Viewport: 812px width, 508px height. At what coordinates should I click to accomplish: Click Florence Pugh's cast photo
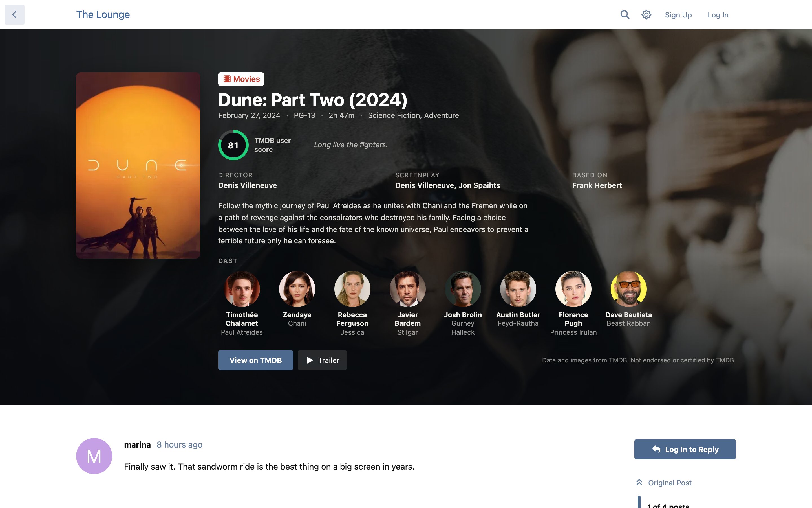(x=573, y=289)
